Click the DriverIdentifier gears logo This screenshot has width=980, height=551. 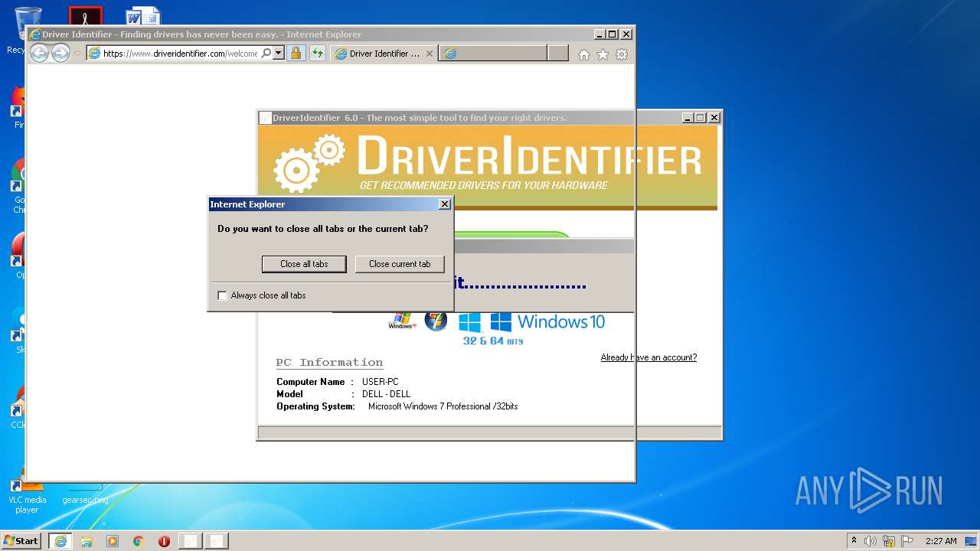[309, 163]
